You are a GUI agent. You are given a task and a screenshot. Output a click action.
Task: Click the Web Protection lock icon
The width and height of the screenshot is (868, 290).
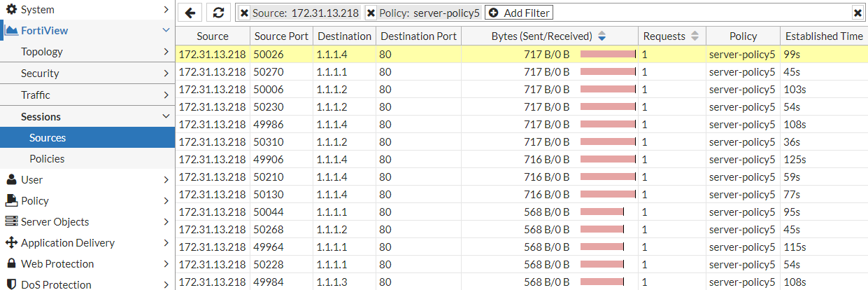tap(10, 263)
